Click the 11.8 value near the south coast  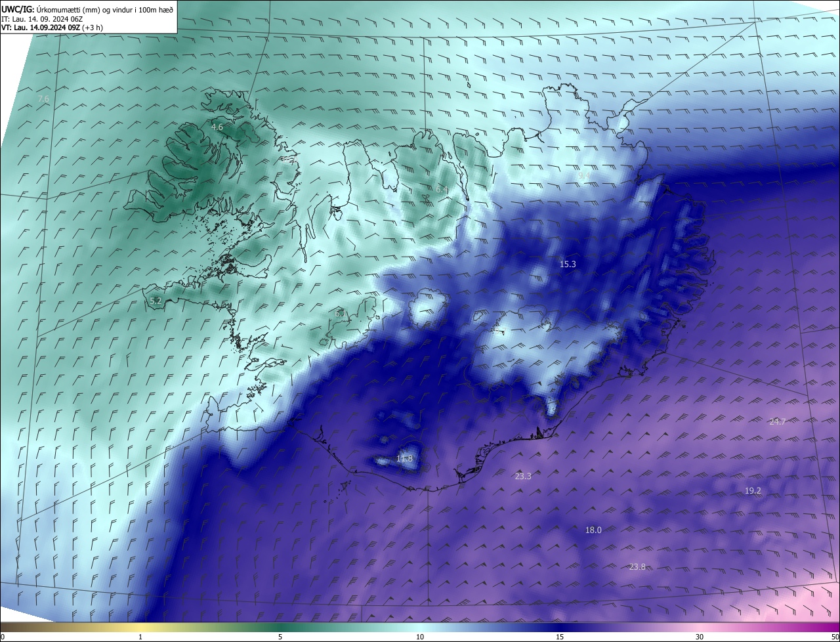405,458
